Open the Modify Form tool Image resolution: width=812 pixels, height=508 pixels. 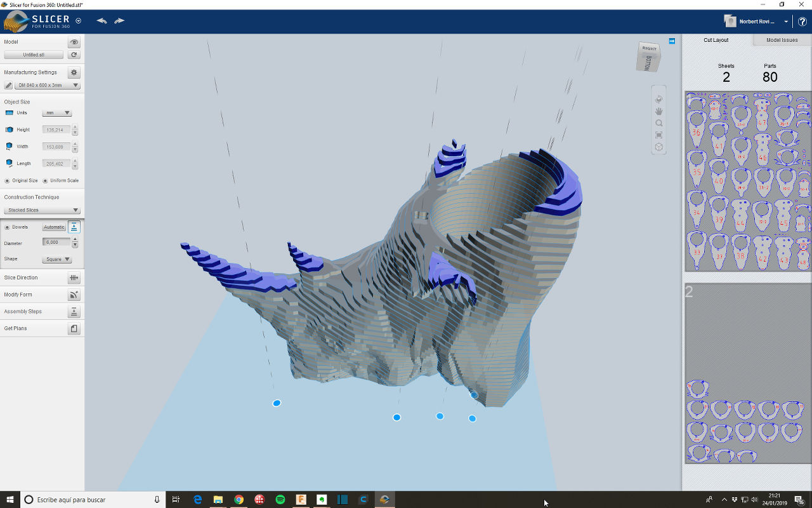click(74, 295)
